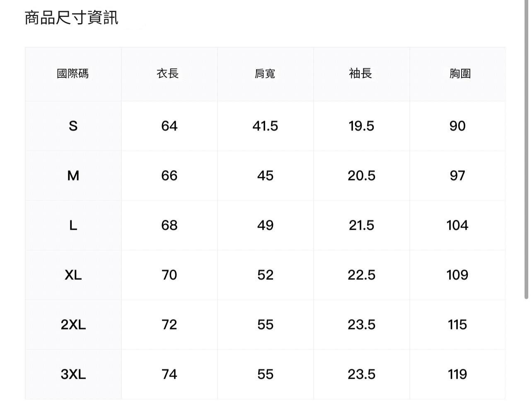Select the 肩寬 column header

265,74
